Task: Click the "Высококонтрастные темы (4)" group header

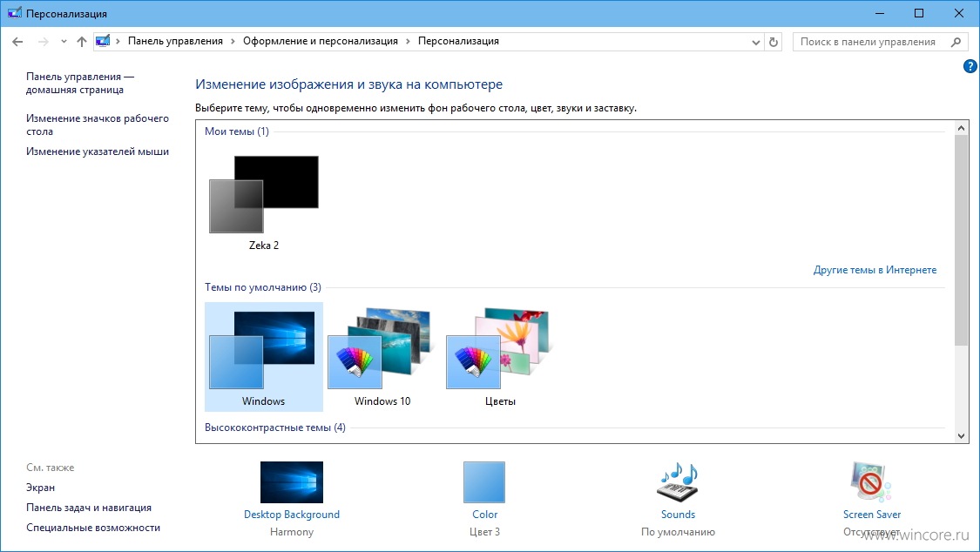Action: click(275, 427)
